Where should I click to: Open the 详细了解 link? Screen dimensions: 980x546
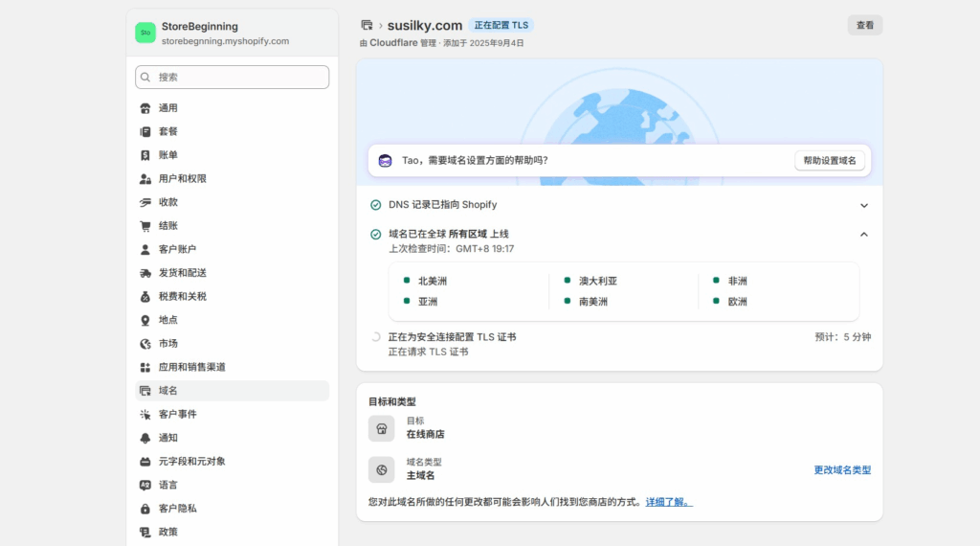pos(668,502)
